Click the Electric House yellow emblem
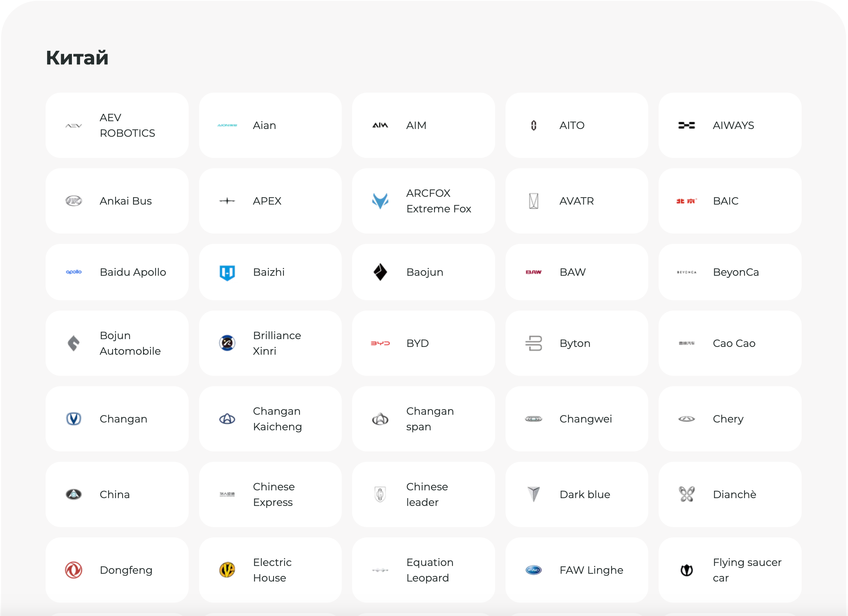848x616 pixels. click(x=227, y=570)
